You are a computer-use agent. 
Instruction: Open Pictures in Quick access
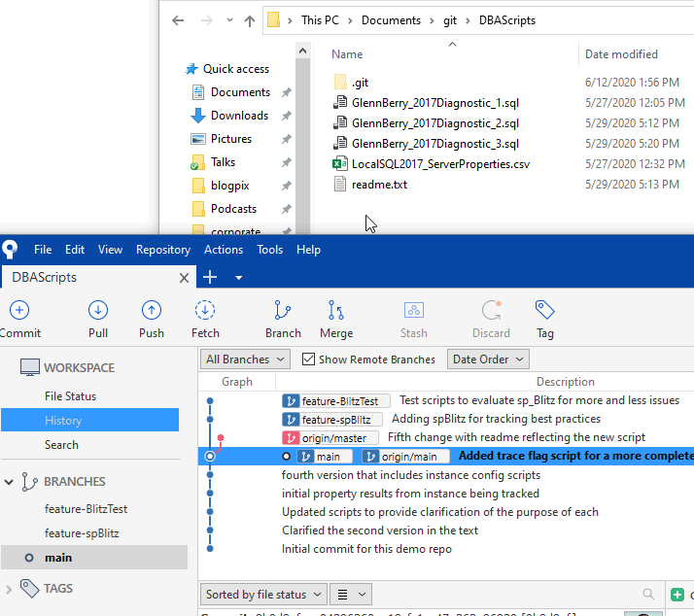(231, 139)
